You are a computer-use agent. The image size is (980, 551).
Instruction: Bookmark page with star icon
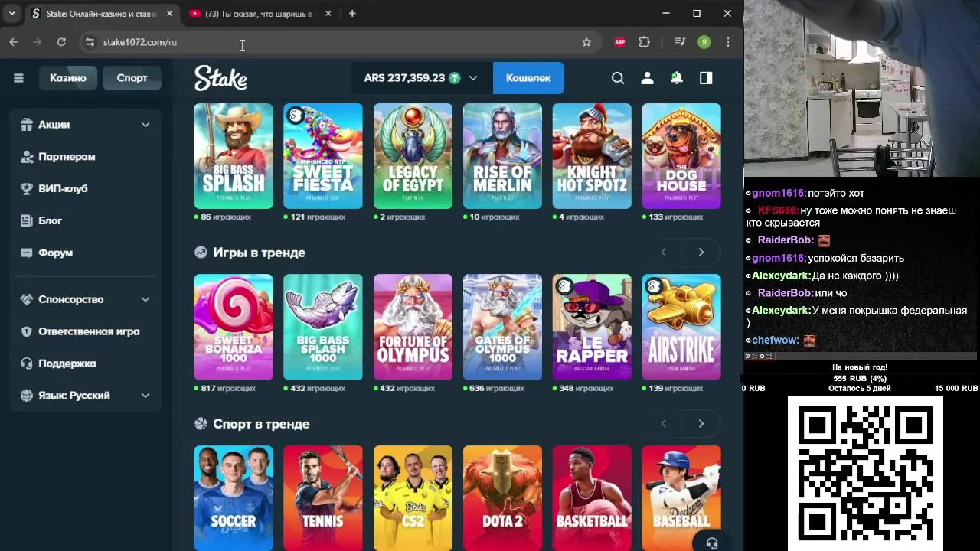click(x=586, y=42)
